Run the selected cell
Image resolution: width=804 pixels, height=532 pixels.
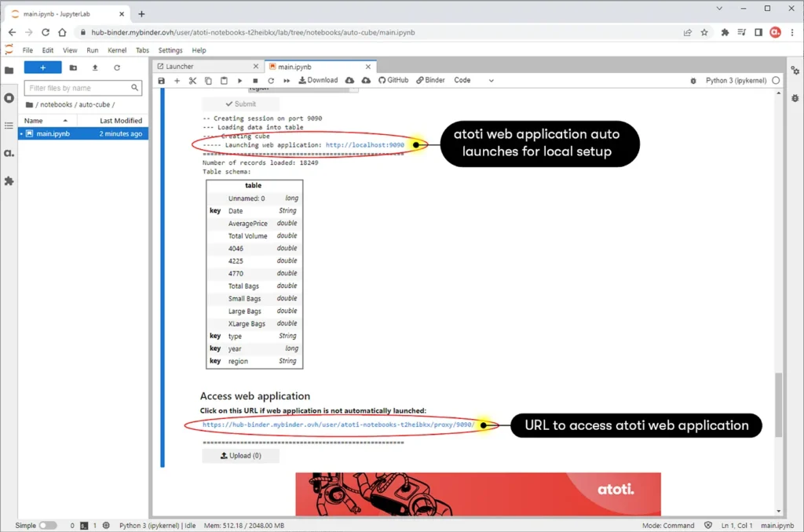[239, 81]
